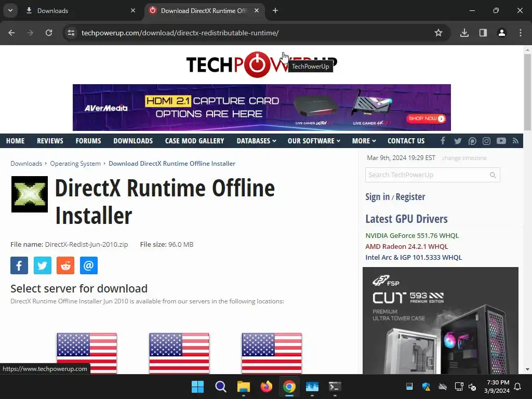Close the Download DirectX Runtime tab

pos(257,10)
